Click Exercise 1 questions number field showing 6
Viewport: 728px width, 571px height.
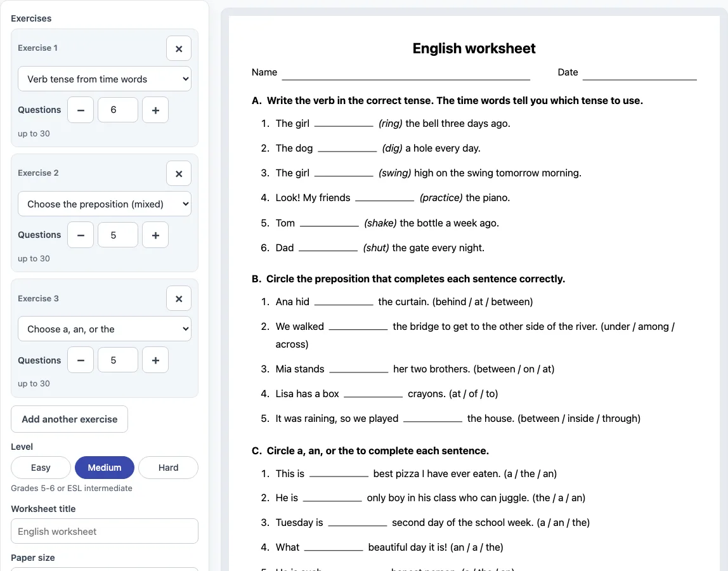point(118,110)
